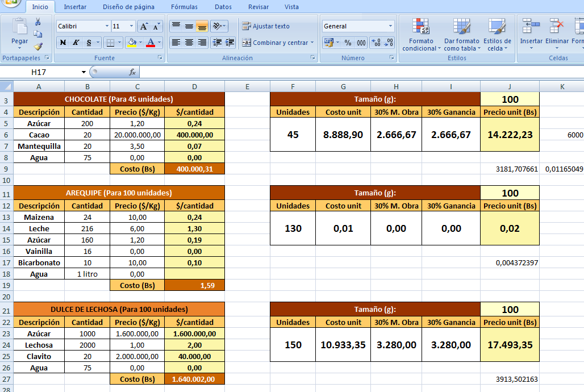Click the formula bar input
This screenshot has height=392, width=584.
point(361,72)
